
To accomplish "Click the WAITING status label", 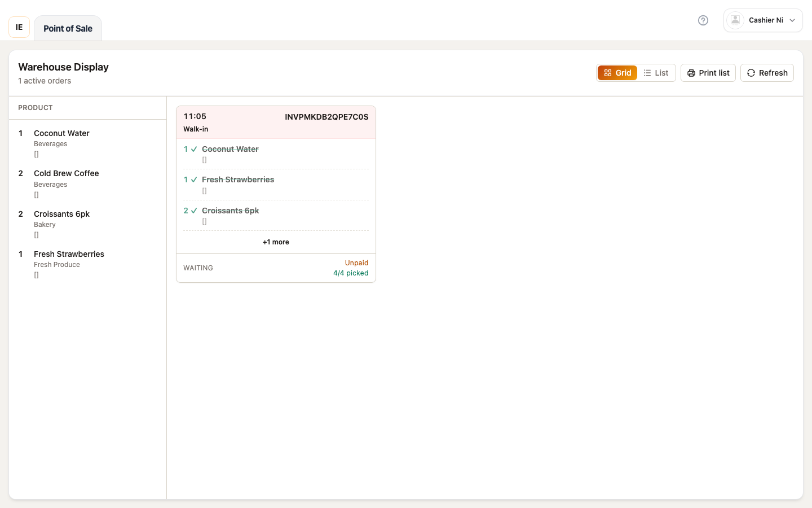I will [x=198, y=268].
